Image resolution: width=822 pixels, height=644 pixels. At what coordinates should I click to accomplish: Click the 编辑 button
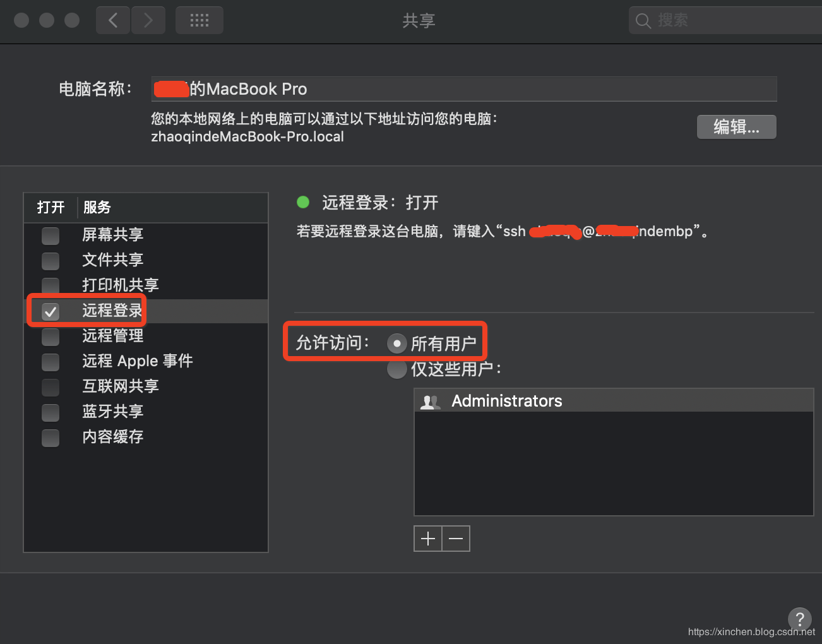coord(736,127)
